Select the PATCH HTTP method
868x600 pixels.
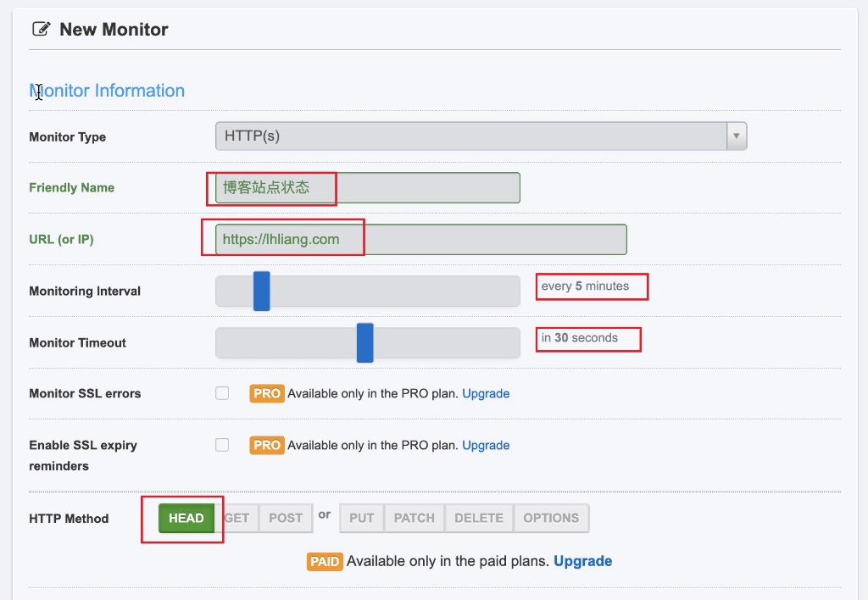414,518
